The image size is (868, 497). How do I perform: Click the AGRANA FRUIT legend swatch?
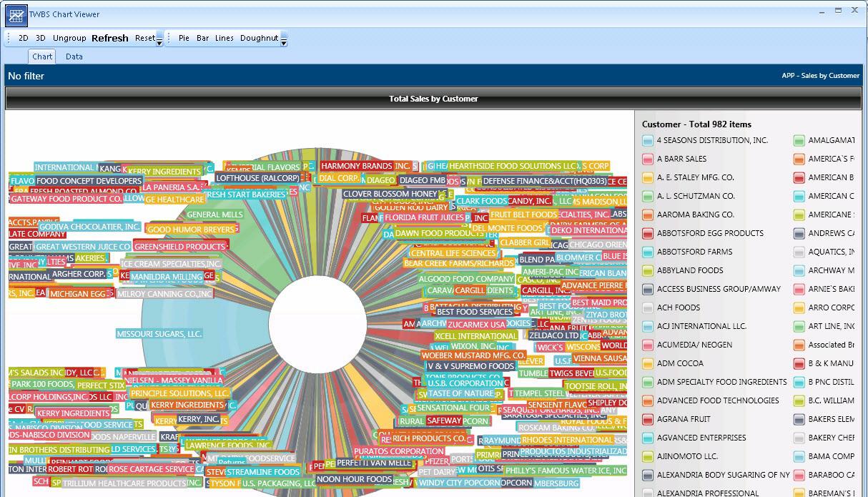tap(648, 420)
